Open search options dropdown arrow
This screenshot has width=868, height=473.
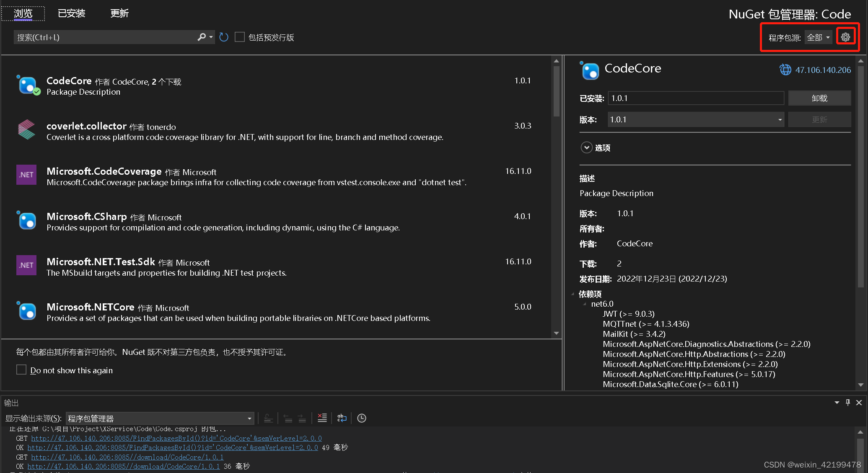click(211, 37)
